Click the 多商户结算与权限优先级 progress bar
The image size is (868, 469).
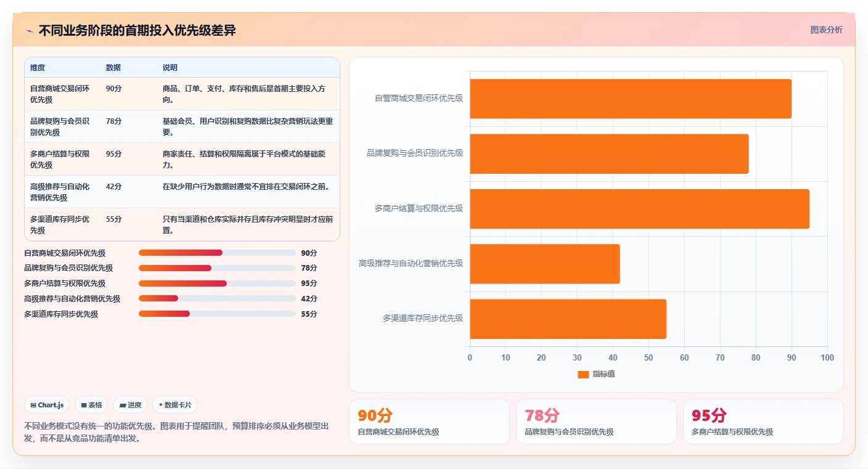coord(217,283)
